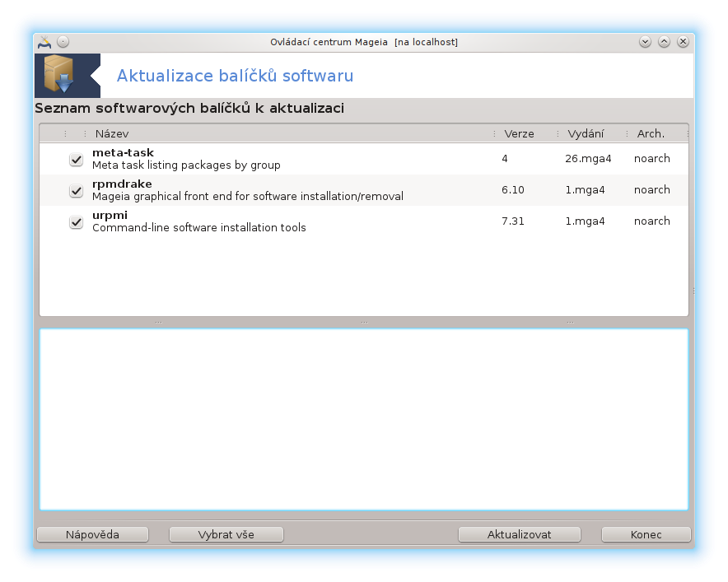
Task: Minimize the Mageia control center window
Action: 645,42
